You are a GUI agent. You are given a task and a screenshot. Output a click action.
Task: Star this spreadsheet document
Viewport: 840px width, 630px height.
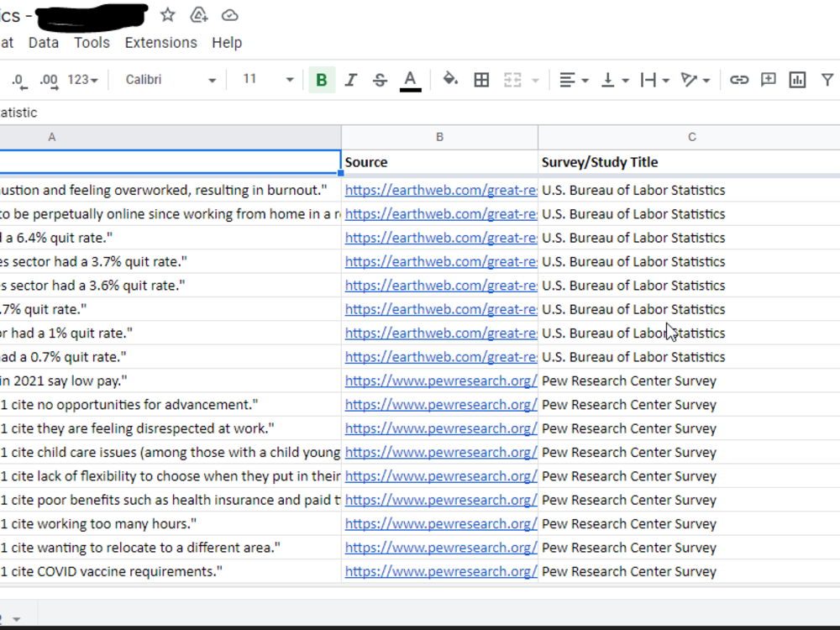pos(168,15)
